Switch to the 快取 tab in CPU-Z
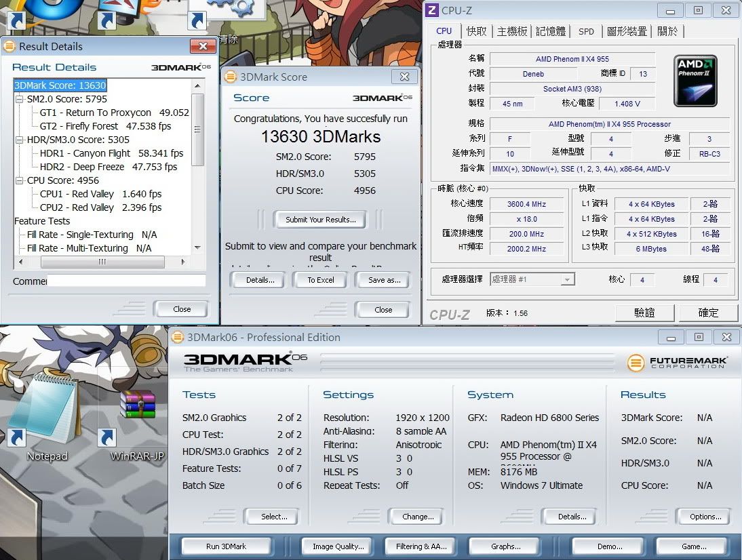 click(476, 31)
